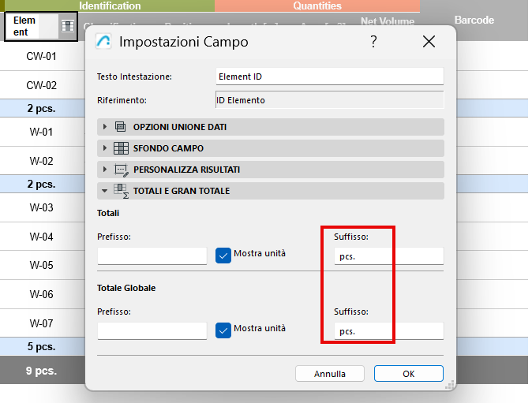Expand the Sfondo Campo section
The image size is (532, 403).
tap(104, 148)
